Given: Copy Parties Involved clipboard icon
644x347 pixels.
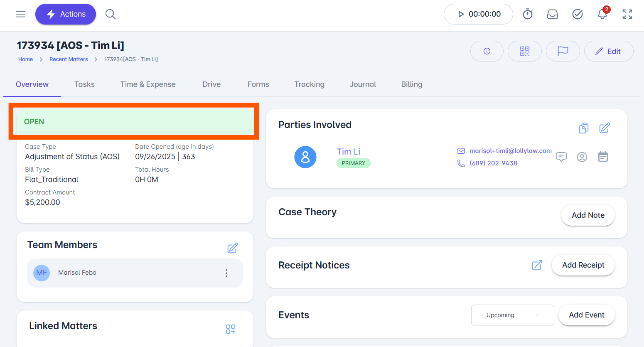Looking at the screenshot, I should pyautogui.click(x=584, y=128).
